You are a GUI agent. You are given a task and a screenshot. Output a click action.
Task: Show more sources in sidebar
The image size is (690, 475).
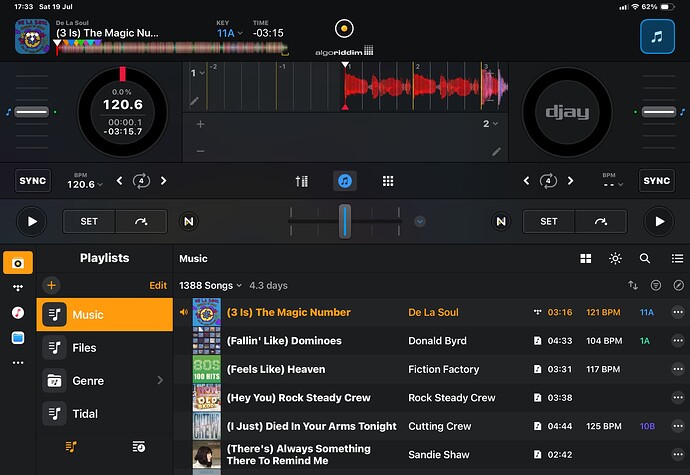[18, 363]
